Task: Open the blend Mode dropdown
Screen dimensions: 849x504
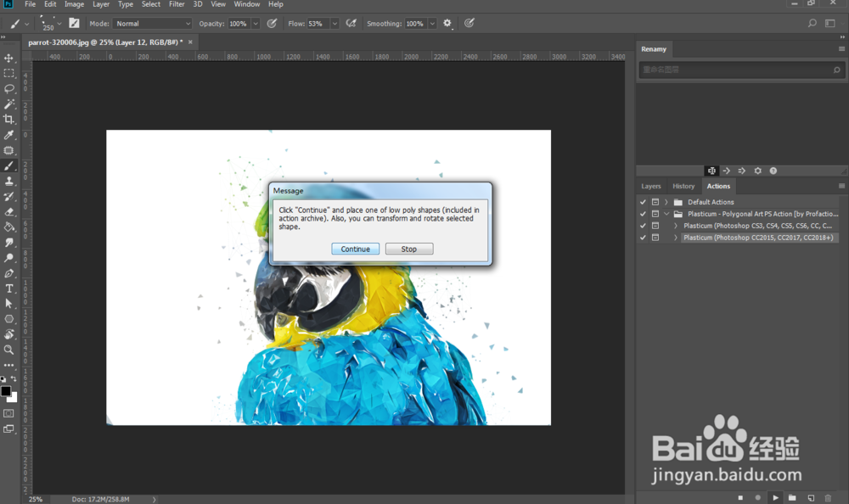Action: point(153,23)
